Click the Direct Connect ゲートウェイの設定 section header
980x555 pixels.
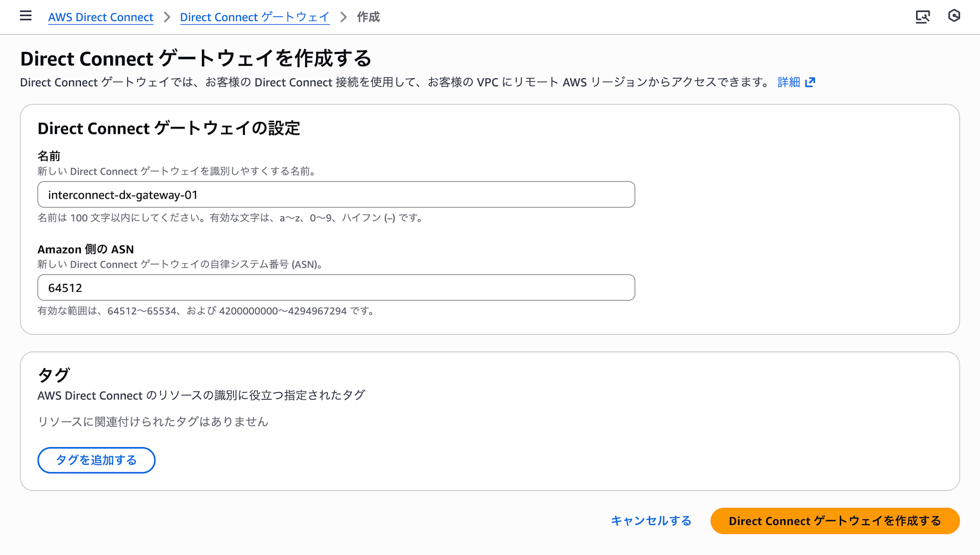pyautogui.click(x=170, y=128)
